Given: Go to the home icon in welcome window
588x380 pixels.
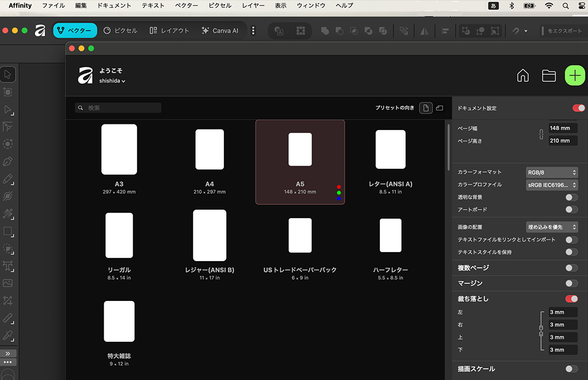Looking at the screenshot, I should [522, 76].
